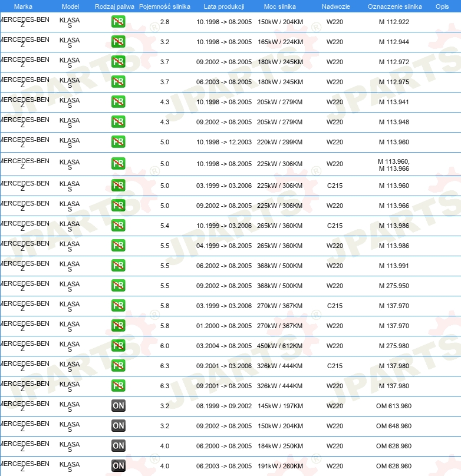Click the petrol icon for the 2.8 engine row
Image resolution: width=461 pixels, height=476 pixels.
point(118,22)
